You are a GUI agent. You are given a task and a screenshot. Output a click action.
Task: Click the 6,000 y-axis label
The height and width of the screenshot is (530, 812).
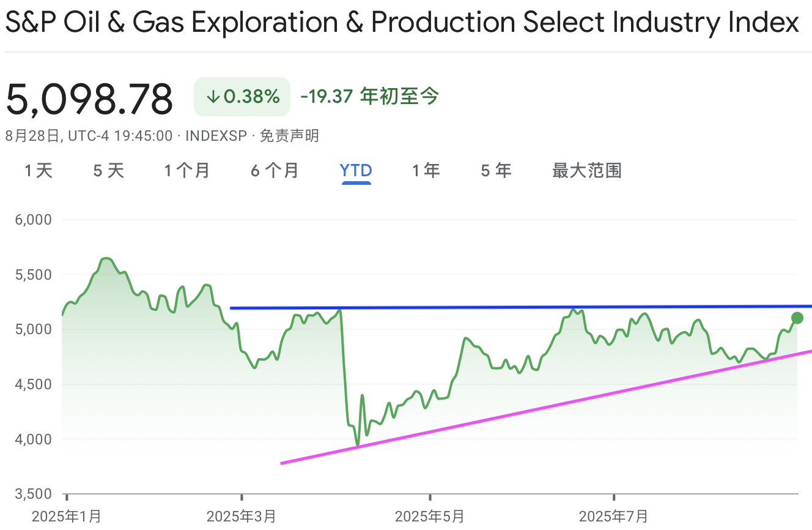coord(33,220)
